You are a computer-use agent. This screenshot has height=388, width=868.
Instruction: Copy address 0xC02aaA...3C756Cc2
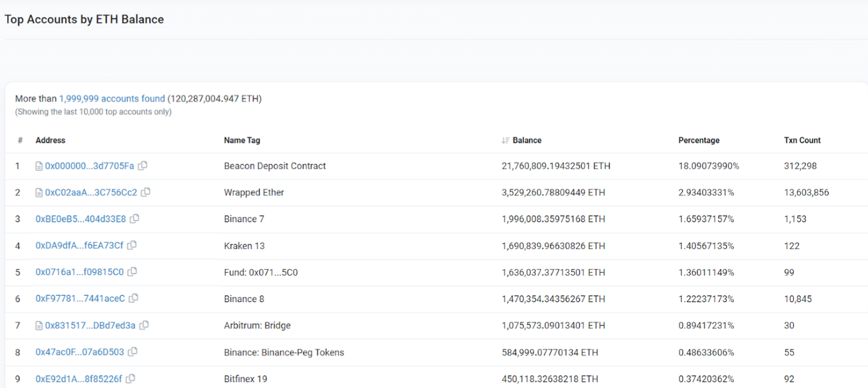pos(145,192)
